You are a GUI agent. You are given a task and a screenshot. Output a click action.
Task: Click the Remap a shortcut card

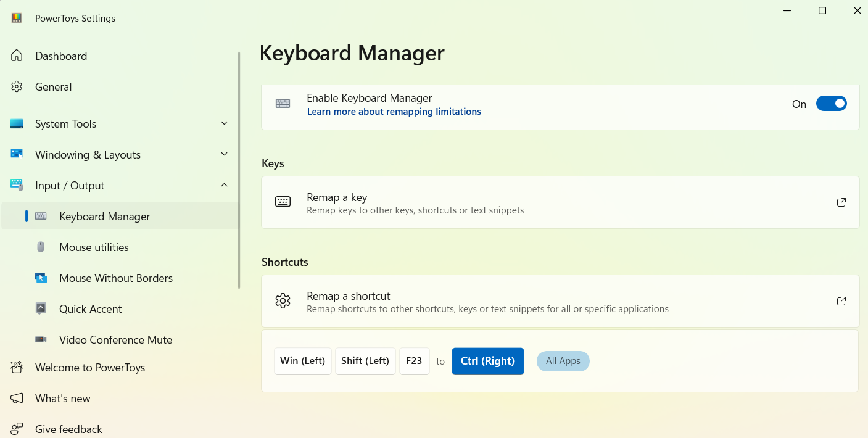(560, 301)
